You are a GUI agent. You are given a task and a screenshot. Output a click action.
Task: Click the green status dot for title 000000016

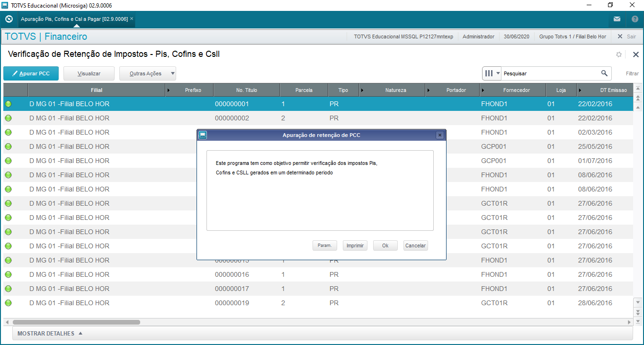click(x=9, y=274)
